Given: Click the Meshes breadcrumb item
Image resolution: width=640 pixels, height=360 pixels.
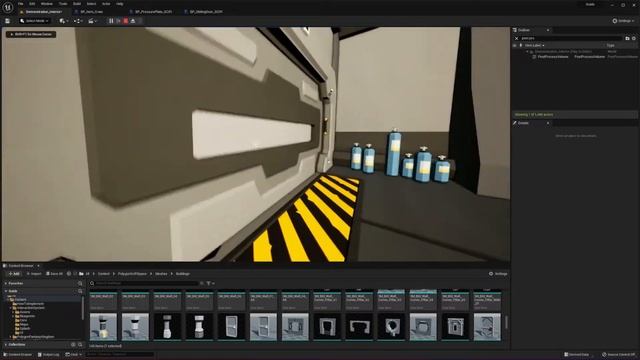Looking at the screenshot, I should coord(161,274).
